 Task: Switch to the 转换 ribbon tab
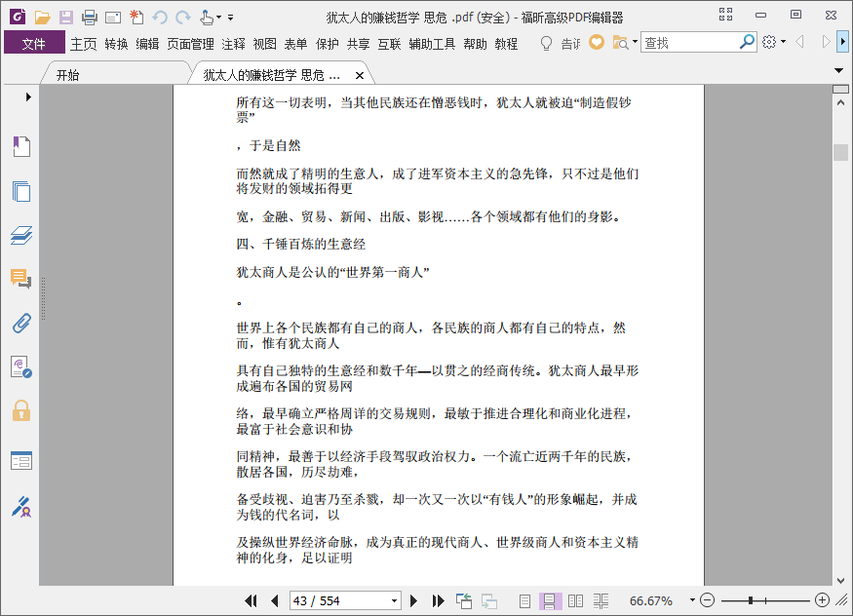coord(116,44)
